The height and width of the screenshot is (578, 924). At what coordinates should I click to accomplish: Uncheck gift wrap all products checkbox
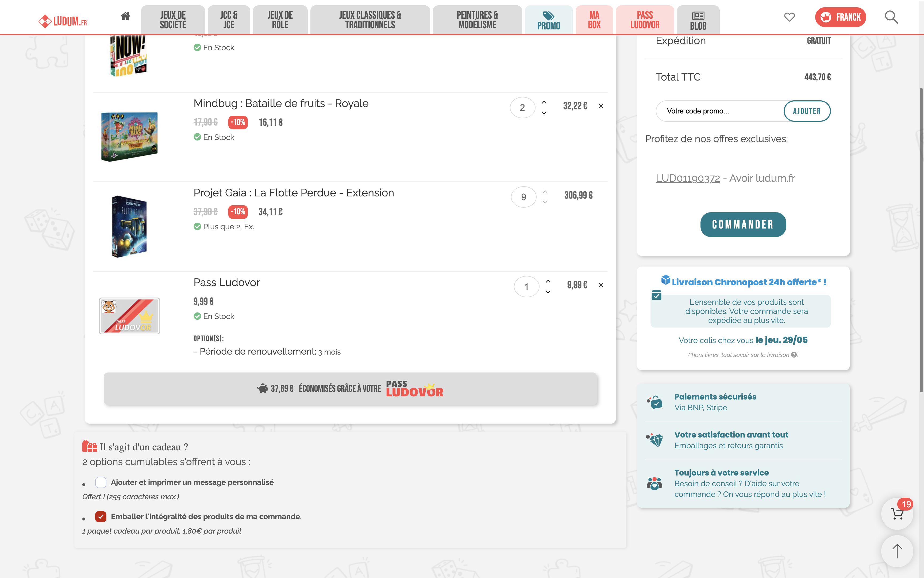(101, 517)
